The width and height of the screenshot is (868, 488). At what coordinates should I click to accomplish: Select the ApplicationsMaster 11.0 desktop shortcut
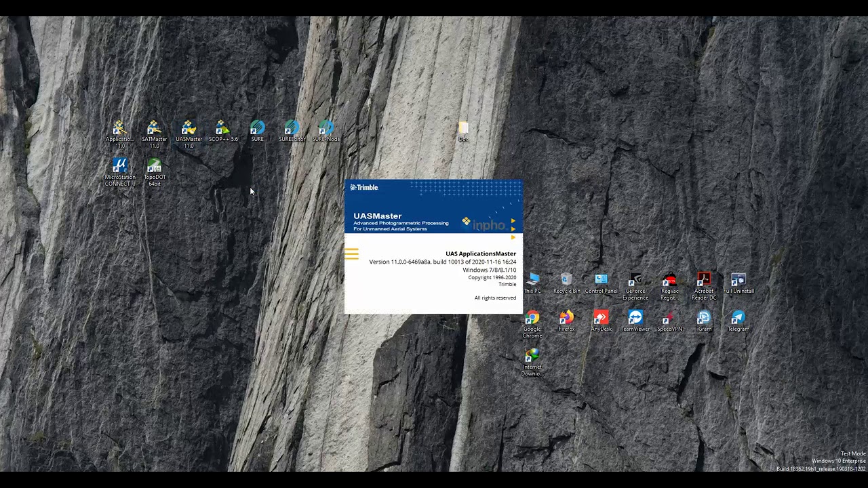click(x=120, y=134)
